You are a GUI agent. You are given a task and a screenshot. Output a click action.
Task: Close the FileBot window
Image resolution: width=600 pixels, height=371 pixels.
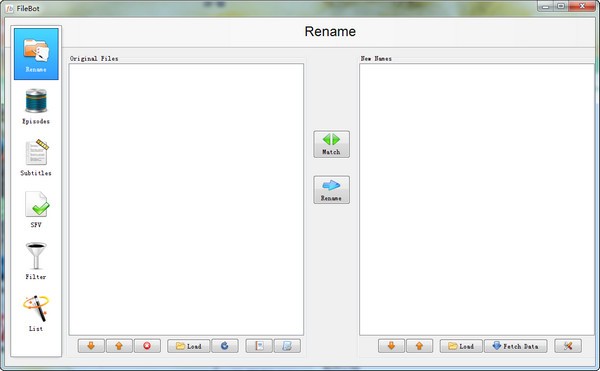(582, 6)
